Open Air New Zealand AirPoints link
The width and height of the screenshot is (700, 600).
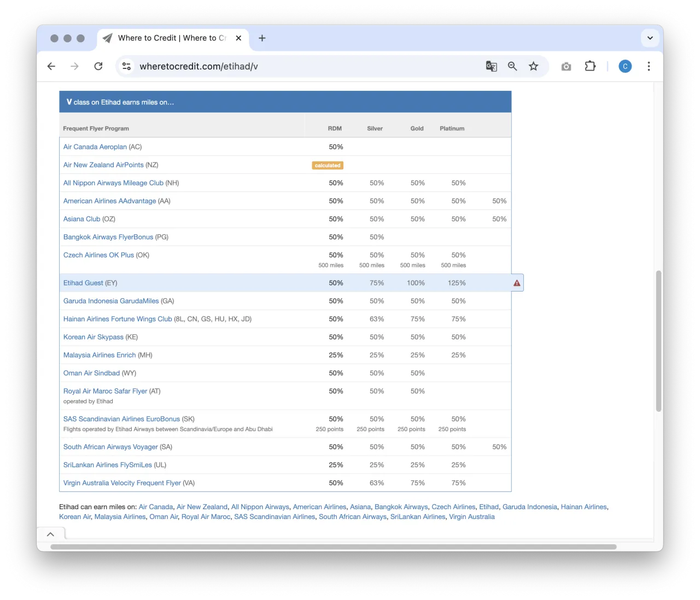point(103,165)
